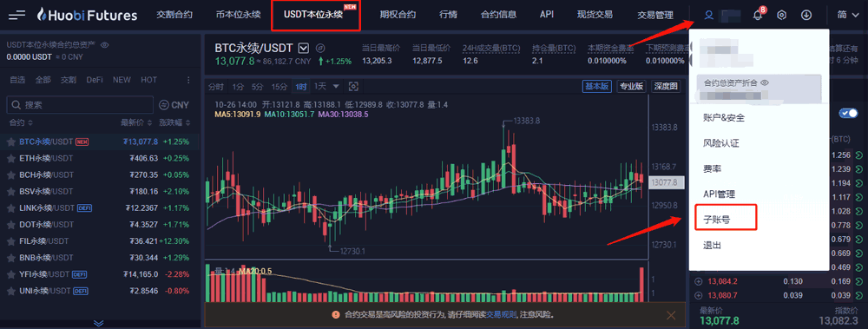Open notifications bell with 8 badge
This screenshot has width=868, height=329.
(x=758, y=15)
